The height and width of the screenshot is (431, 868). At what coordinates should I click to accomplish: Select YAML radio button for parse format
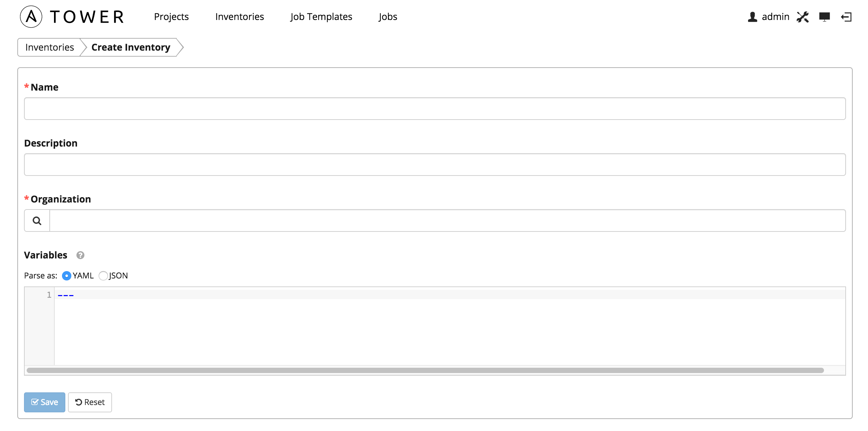[x=67, y=275]
